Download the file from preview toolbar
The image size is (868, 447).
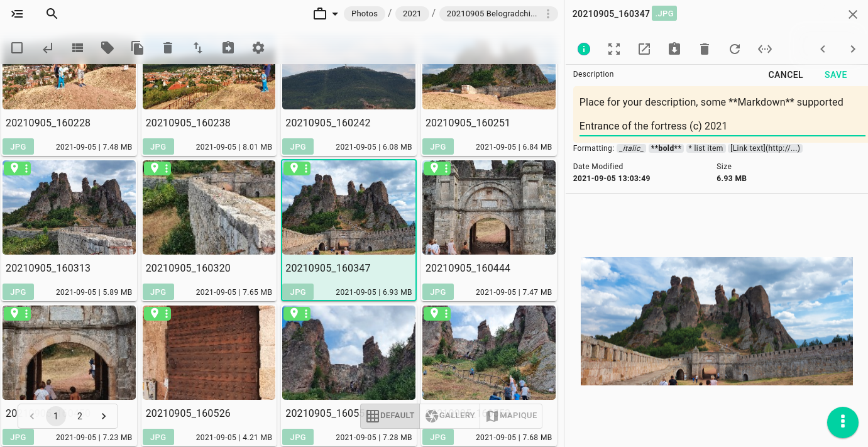coord(674,49)
